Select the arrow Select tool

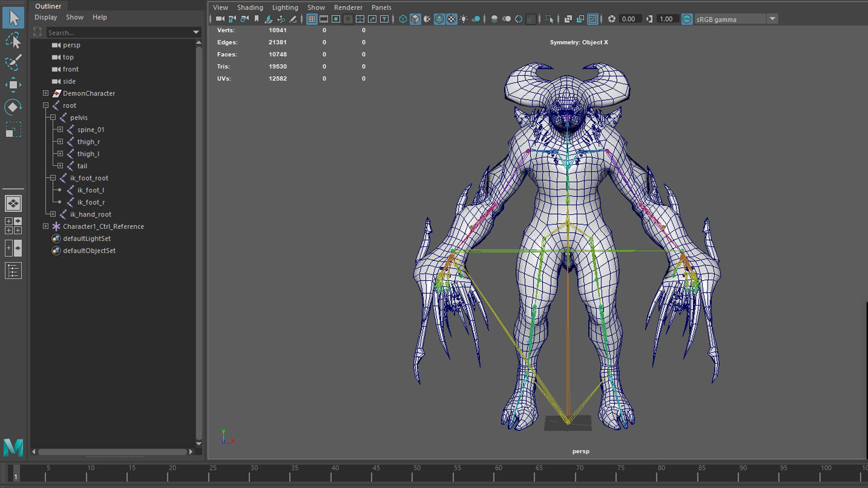tap(14, 18)
